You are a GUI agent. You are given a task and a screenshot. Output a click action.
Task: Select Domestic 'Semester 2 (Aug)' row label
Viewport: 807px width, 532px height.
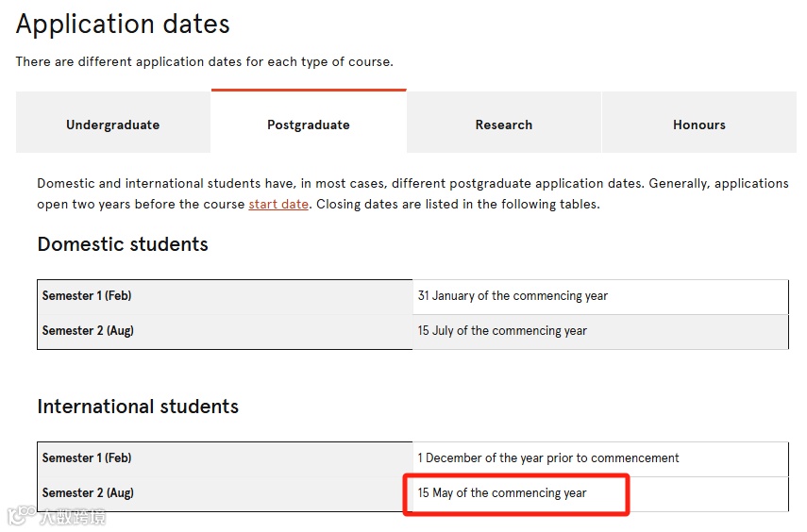point(88,331)
